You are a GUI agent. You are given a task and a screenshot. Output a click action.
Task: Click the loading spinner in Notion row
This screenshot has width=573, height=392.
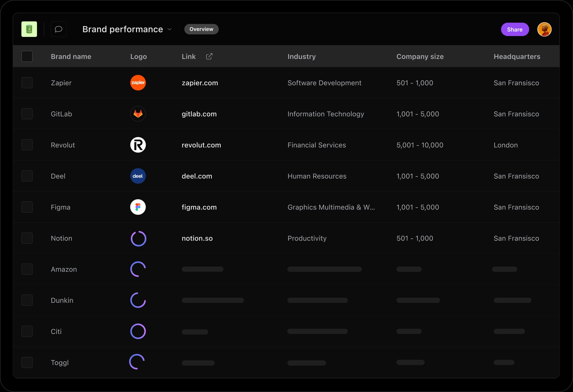[x=138, y=238]
